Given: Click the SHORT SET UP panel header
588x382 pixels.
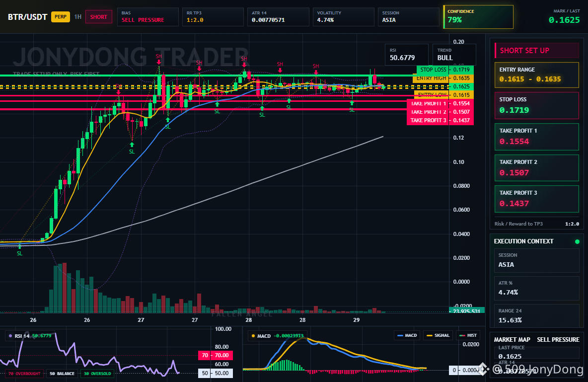Looking at the screenshot, I should (x=537, y=51).
